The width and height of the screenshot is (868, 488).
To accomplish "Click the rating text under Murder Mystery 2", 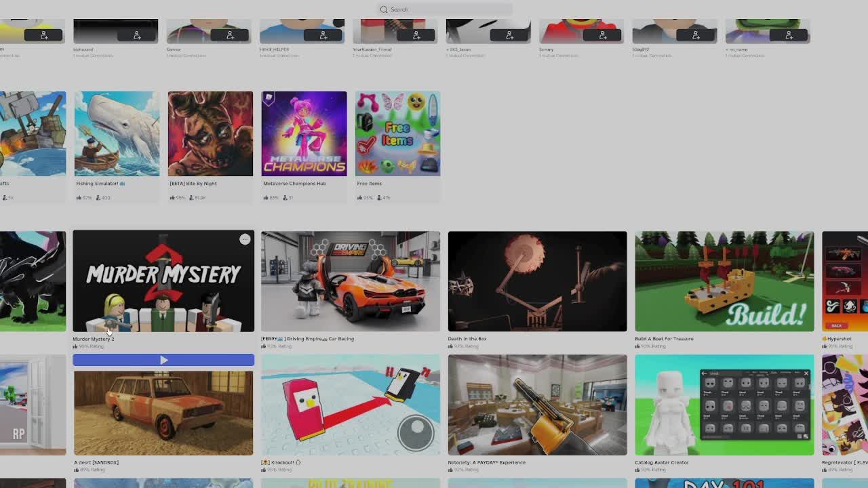I will [89, 346].
